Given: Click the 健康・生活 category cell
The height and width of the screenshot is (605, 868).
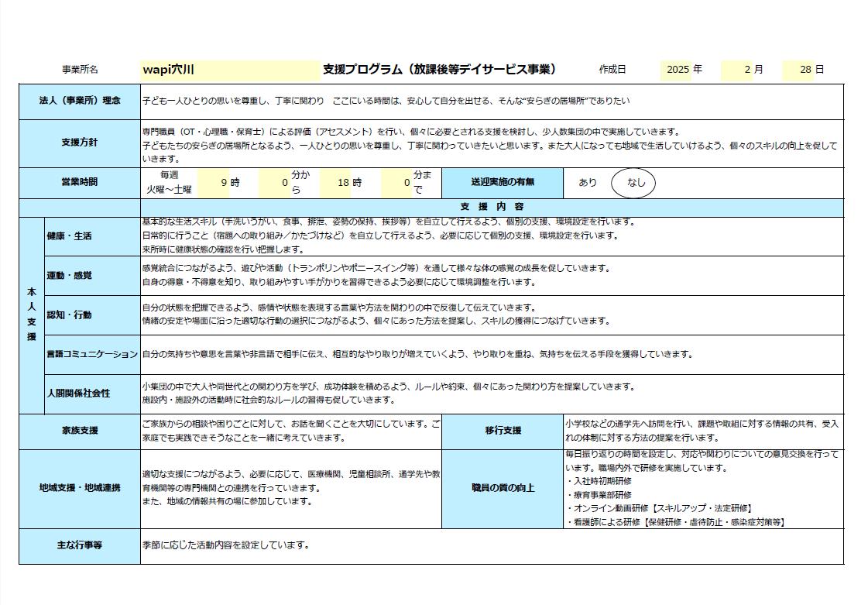Looking at the screenshot, I should (70, 236).
